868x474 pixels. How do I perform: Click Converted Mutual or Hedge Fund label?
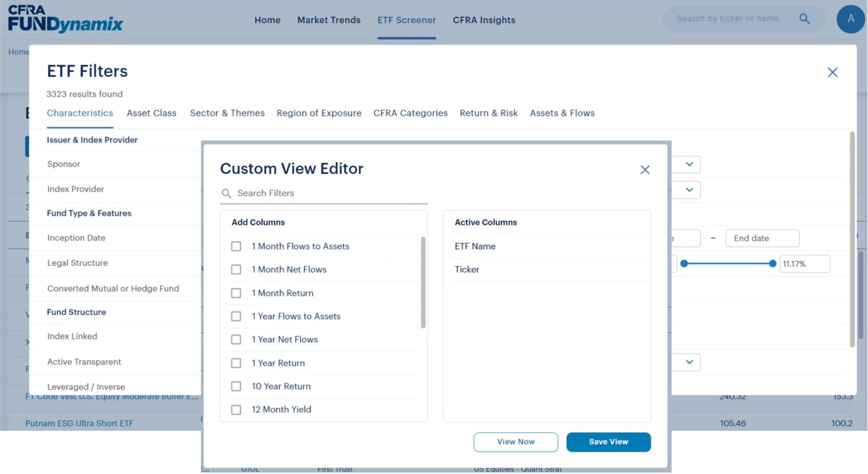click(113, 289)
